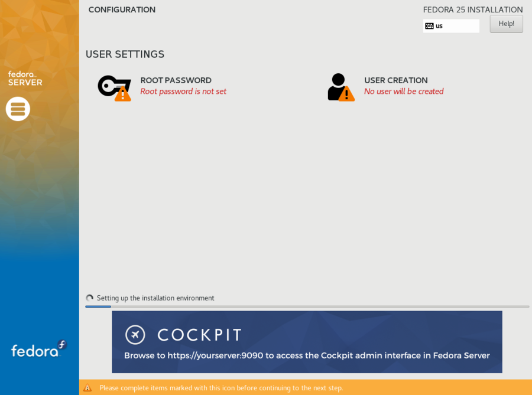Screen dimensions: 532x395
Task: Click the loading spinner icon
Action: (x=90, y=298)
